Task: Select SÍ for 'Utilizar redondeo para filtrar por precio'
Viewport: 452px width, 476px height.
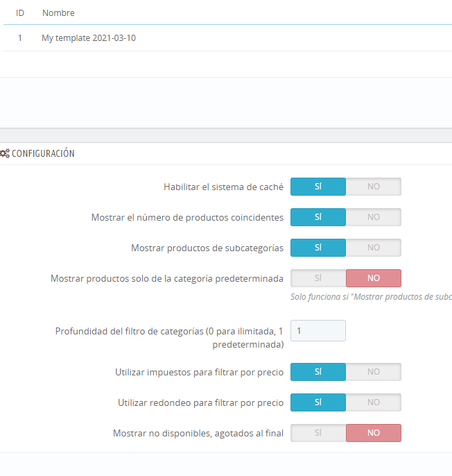Action: [x=318, y=402]
